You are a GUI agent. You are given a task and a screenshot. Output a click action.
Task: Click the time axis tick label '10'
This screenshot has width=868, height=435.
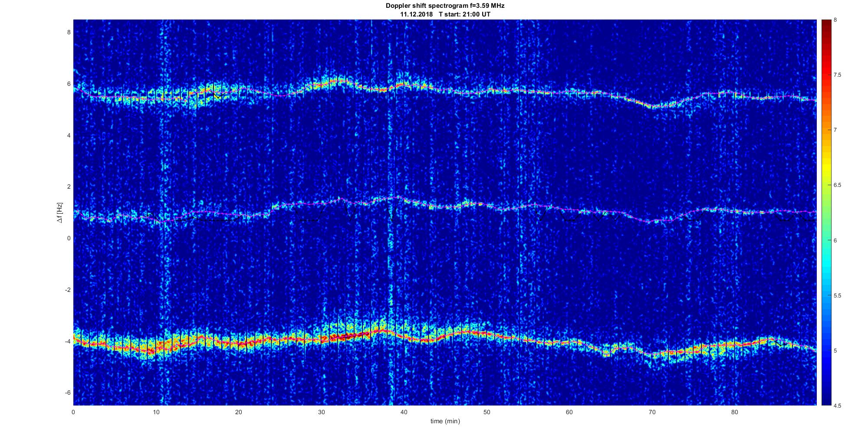pos(156,412)
